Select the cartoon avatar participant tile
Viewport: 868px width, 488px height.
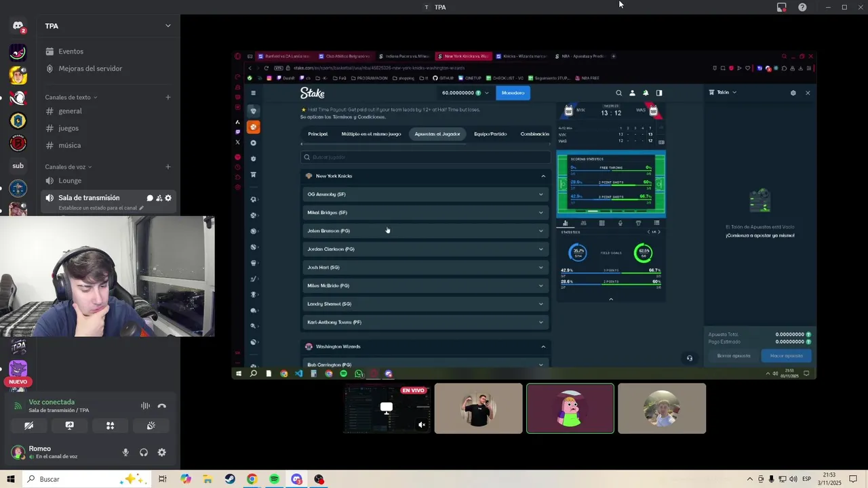(570, 408)
